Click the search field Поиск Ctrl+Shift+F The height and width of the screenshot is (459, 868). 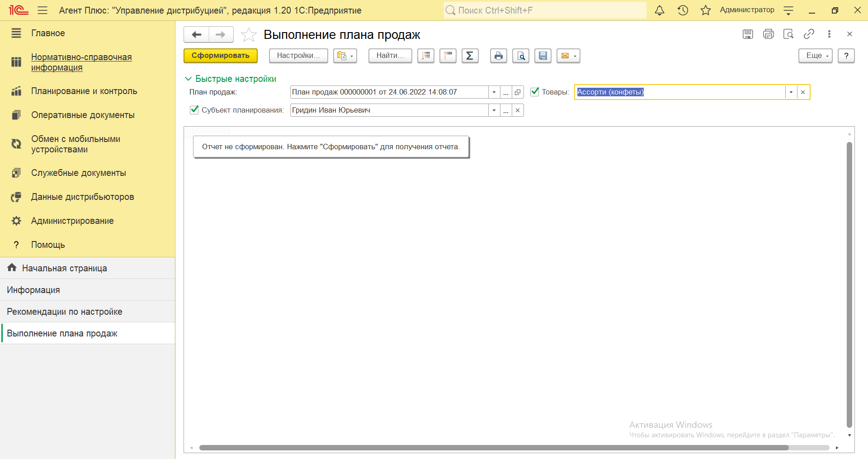545,10
